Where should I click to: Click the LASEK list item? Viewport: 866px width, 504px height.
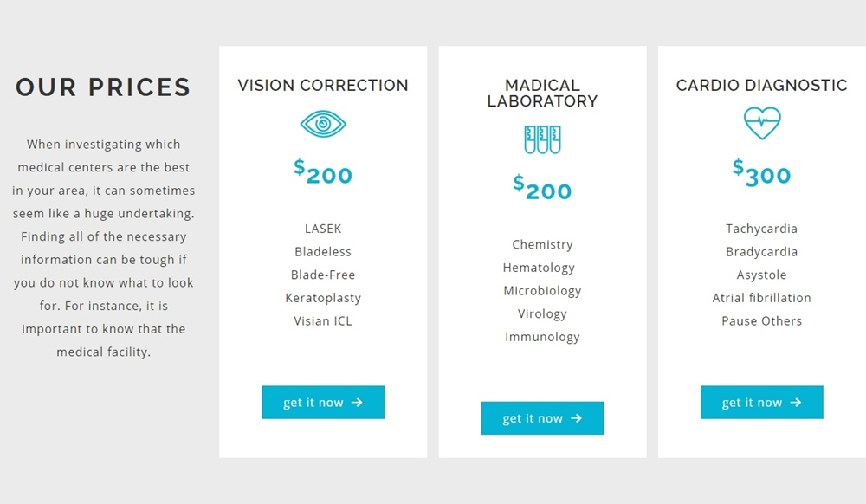point(323,229)
